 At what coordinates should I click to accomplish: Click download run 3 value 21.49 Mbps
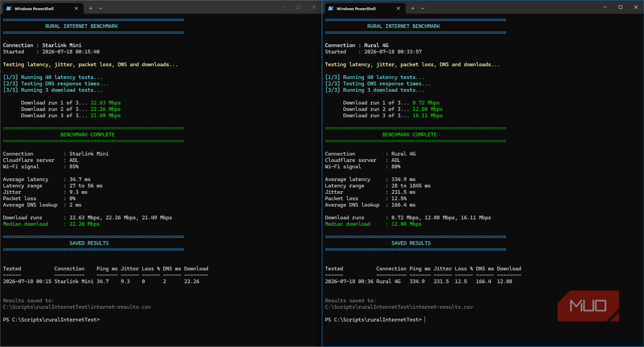click(106, 115)
